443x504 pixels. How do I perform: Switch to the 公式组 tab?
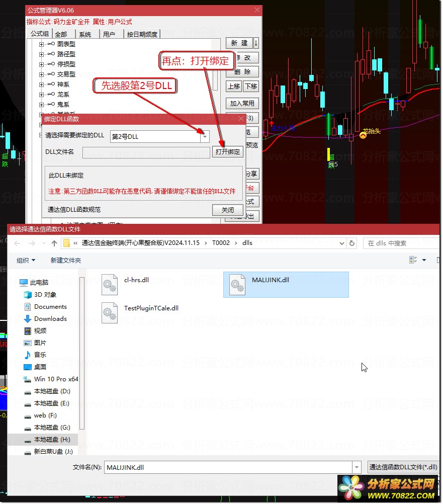(x=40, y=34)
